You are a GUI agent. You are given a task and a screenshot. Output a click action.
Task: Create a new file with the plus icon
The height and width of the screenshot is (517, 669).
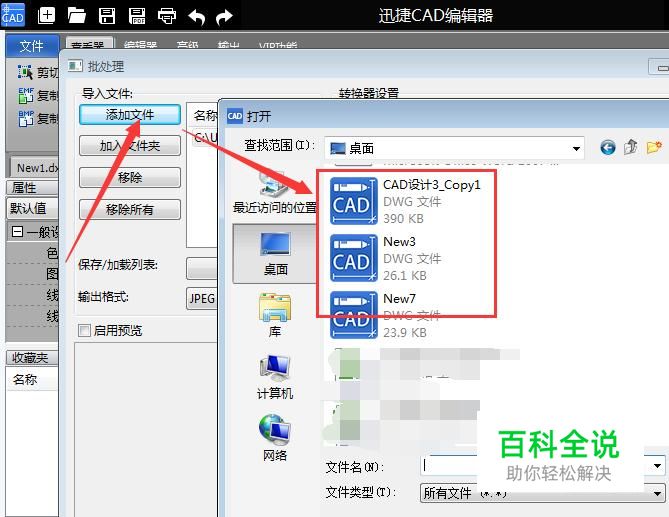tap(47, 16)
